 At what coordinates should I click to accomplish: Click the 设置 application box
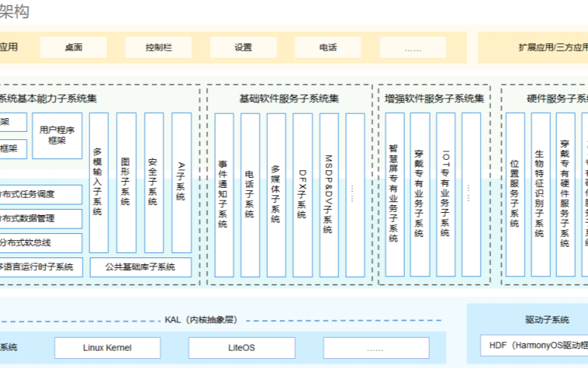(x=244, y=47)
